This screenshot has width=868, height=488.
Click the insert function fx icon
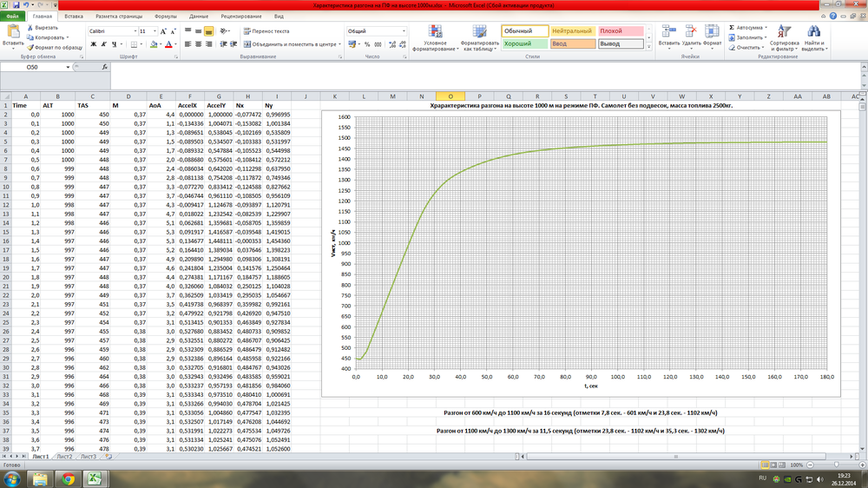(106, 66)
